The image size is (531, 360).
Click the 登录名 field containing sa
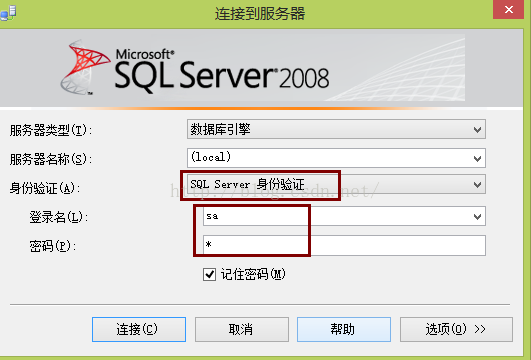(x=344, y=216)
